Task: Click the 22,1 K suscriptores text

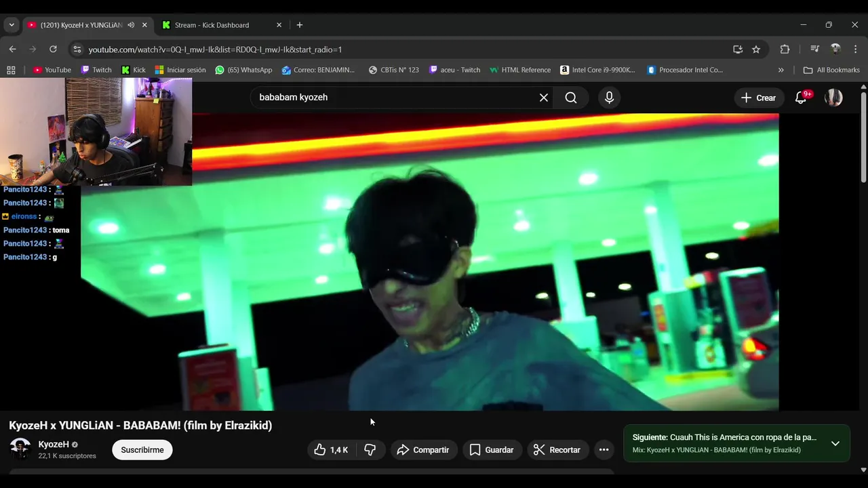Action: point(67,456)
